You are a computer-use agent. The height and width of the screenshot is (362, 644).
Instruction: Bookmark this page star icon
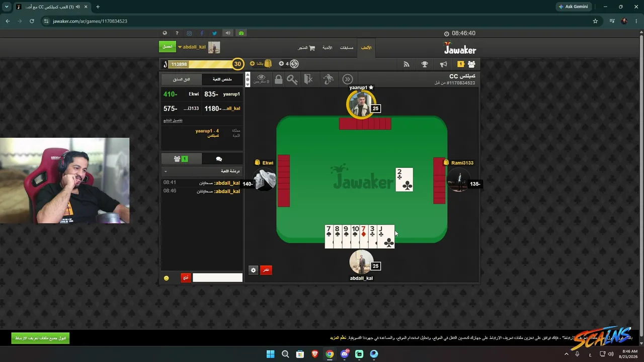(x=595, y=21)
